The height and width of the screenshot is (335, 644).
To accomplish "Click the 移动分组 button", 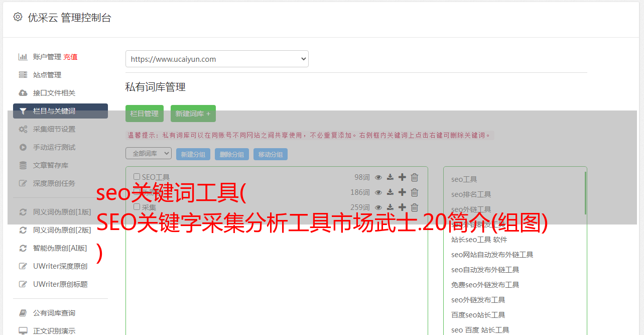I will 271,154.
